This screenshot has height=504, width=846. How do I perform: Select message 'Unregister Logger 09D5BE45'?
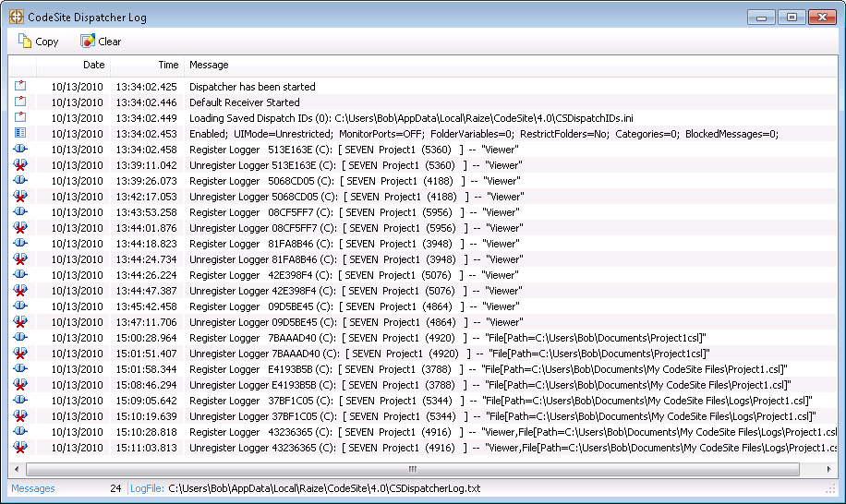357,322
